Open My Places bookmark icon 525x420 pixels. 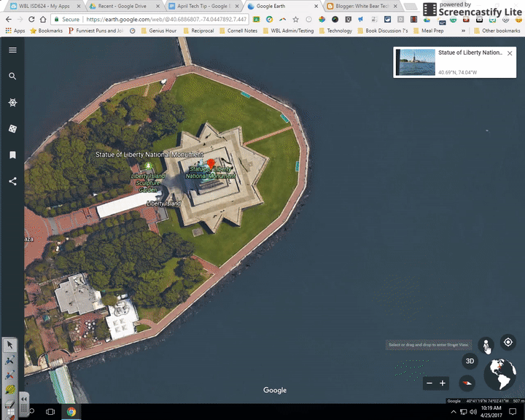pos(12,155)
